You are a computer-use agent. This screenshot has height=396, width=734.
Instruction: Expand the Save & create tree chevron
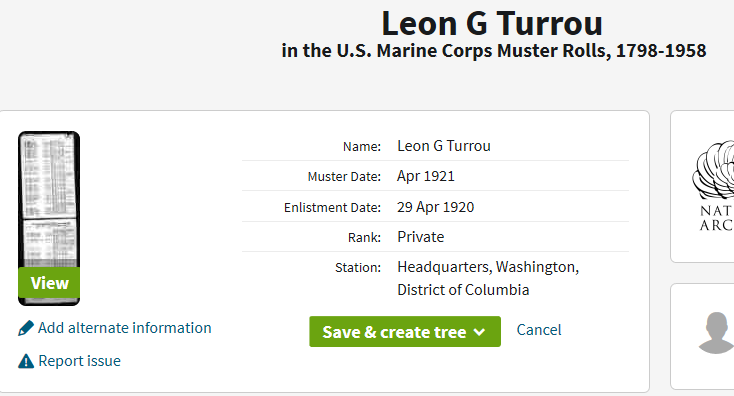tap(479, 332)
